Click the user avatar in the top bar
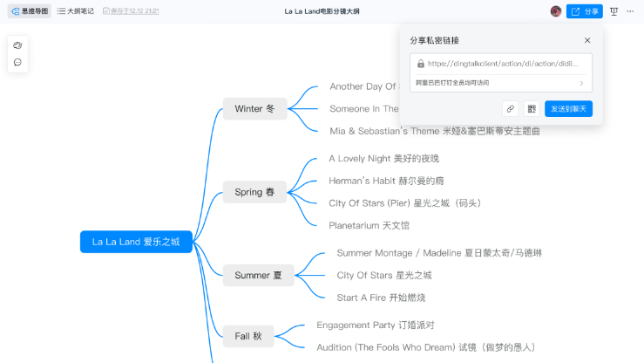The width and height of the screenshot is (644, 363). click(556, 11)
